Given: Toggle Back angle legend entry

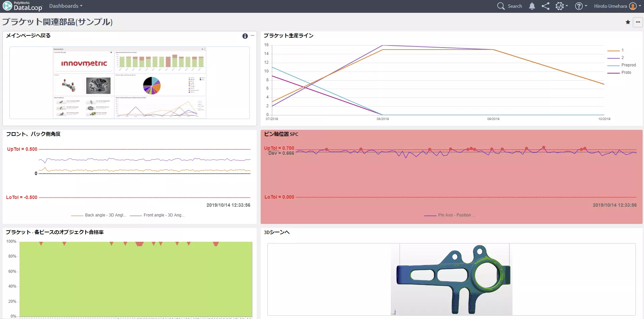Looking at the screenshot, I should (99, 215).
